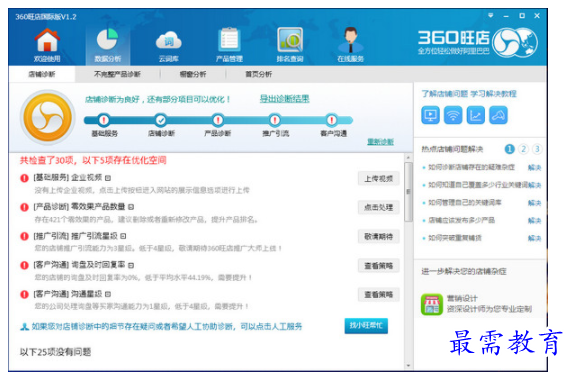
Task: Click the 点击处理 button
Action: [x=379, y=208]
